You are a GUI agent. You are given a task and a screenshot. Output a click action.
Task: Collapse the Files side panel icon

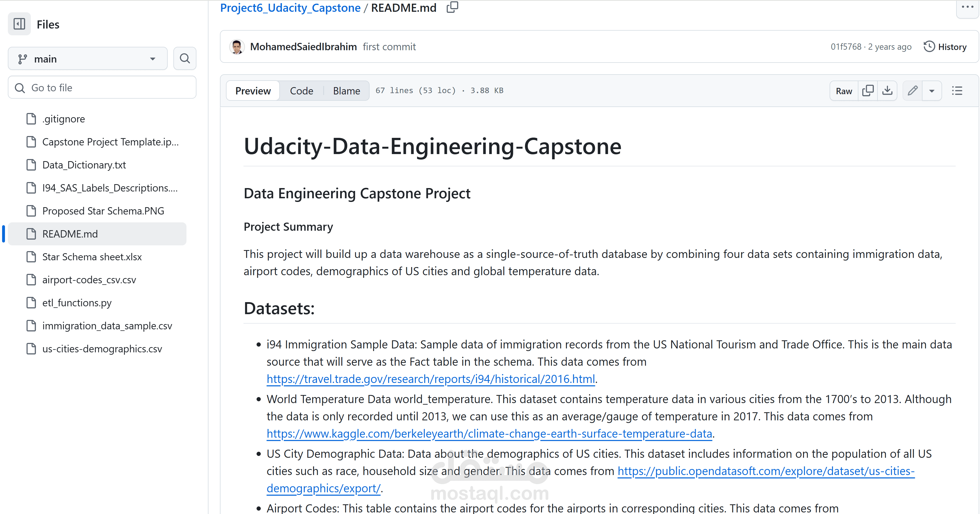pos(19,24)
